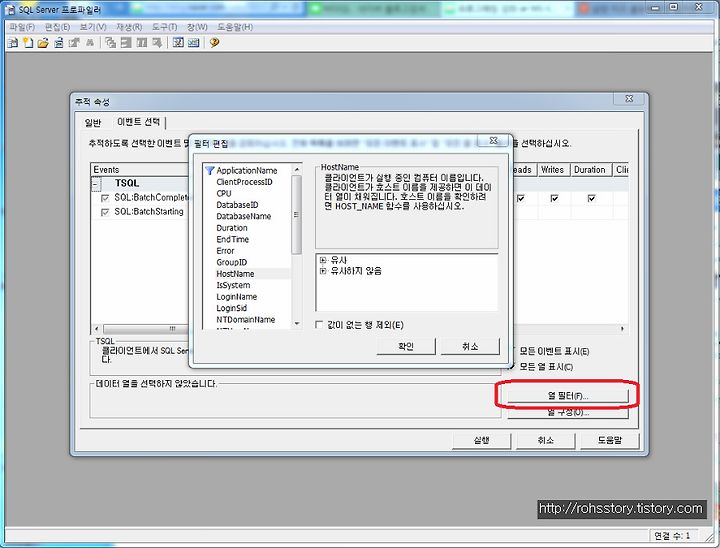Click the 실행 button
This screenshot has width=720, height=548.
click(x=481, y=440)
